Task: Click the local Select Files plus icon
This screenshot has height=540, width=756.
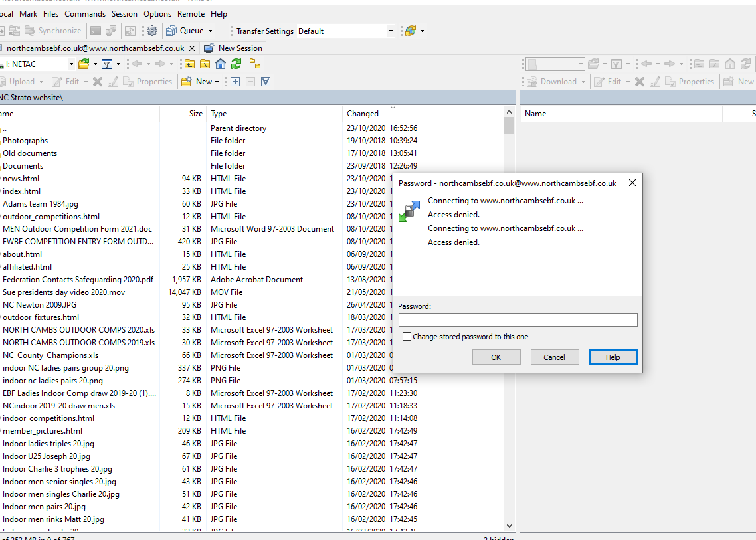Action: (235, 82)
